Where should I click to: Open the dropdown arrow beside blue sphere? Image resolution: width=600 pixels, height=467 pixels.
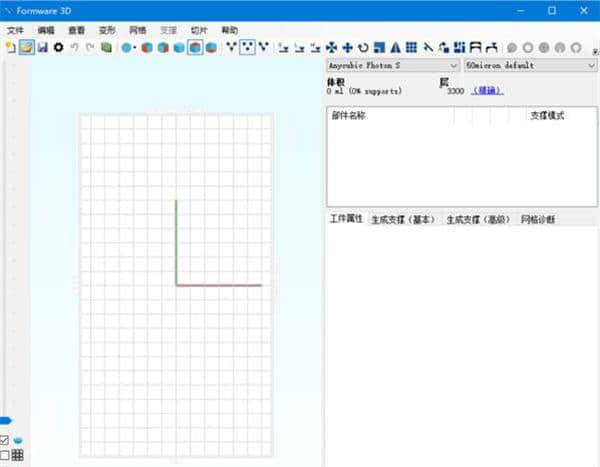click(136, 47)
